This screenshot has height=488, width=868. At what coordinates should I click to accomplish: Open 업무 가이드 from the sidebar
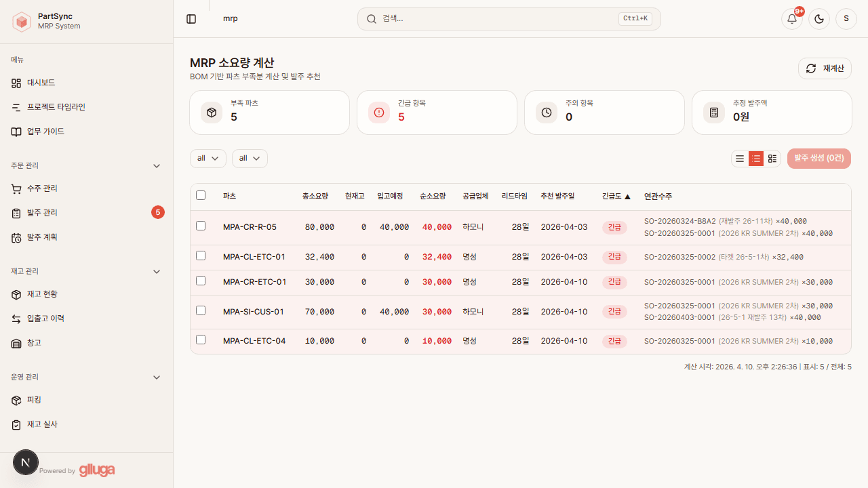(16, 131)
